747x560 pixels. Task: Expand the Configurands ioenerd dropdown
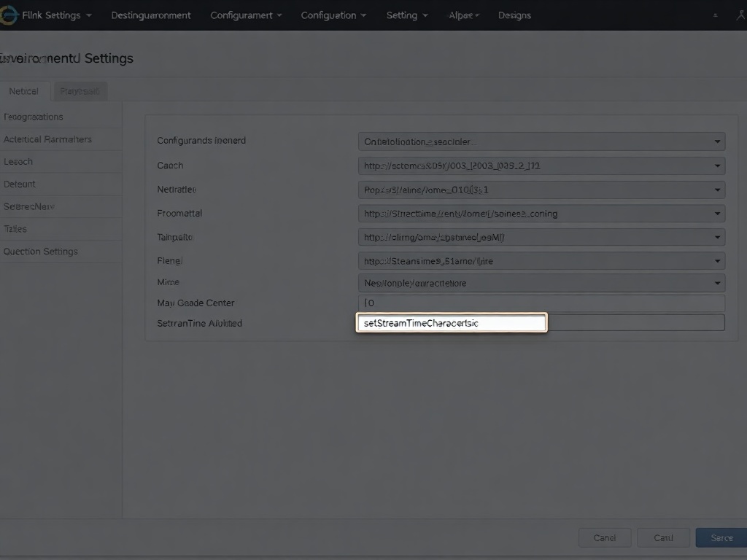(541, 141)
